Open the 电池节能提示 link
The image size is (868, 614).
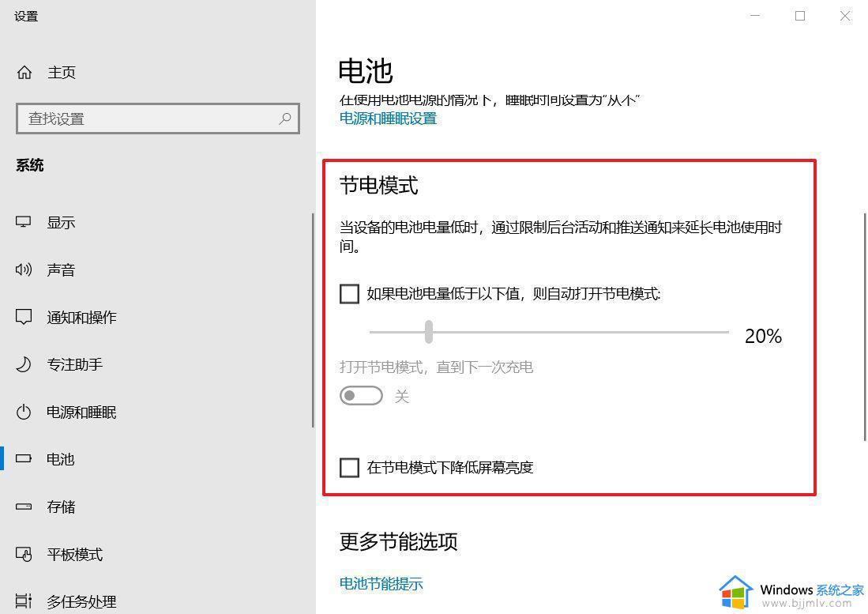(381, 583)
